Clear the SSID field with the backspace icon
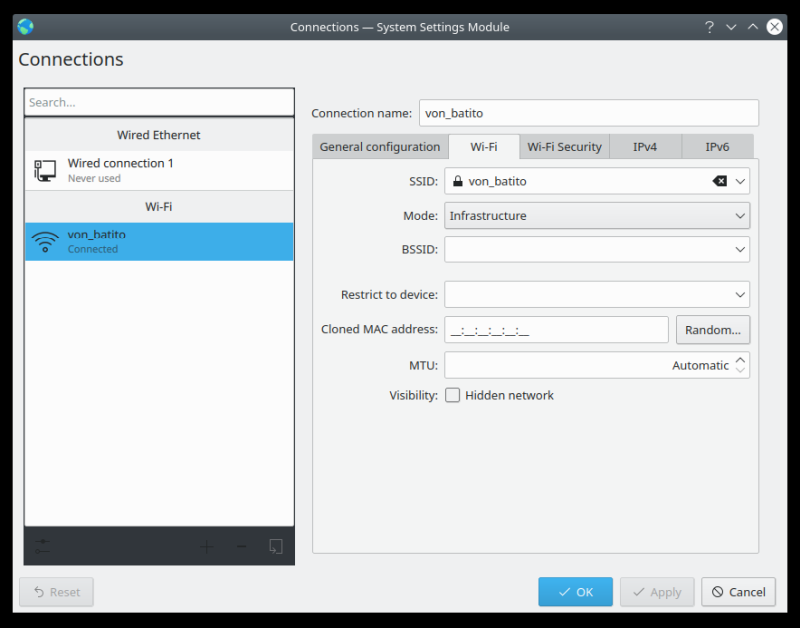The width and height of the screenshot is (800, 628). tap(719, 181)
